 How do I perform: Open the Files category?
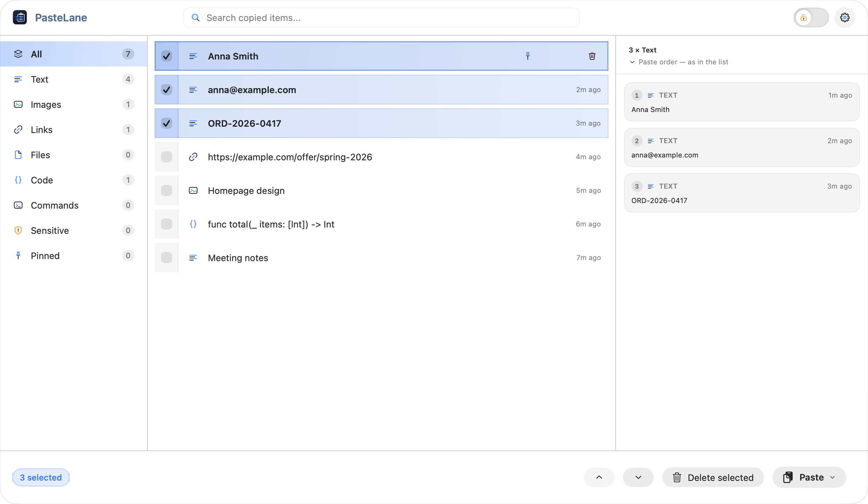tap(73, 155)
